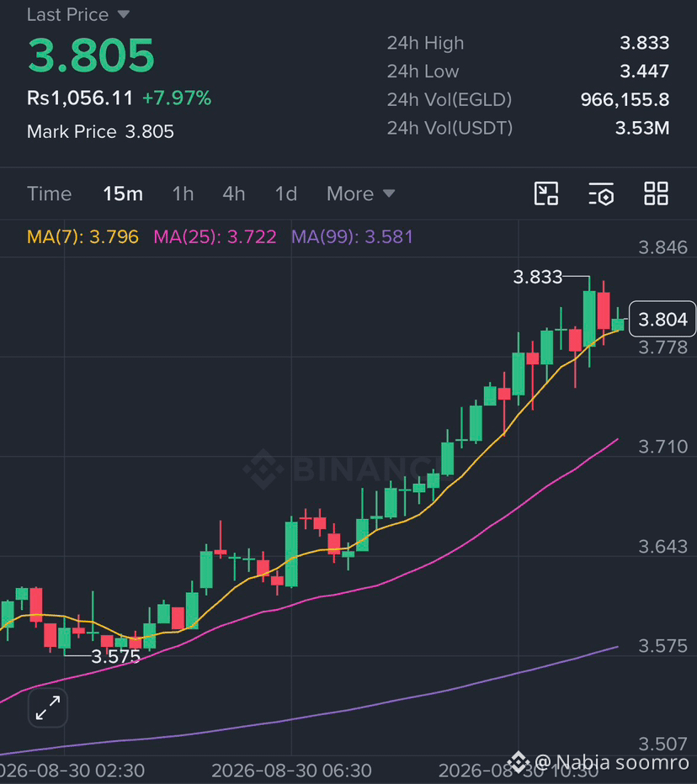Screen dimensions: 697x784
Task: Click the 3.710 price axis label
Action: point(663,447)
